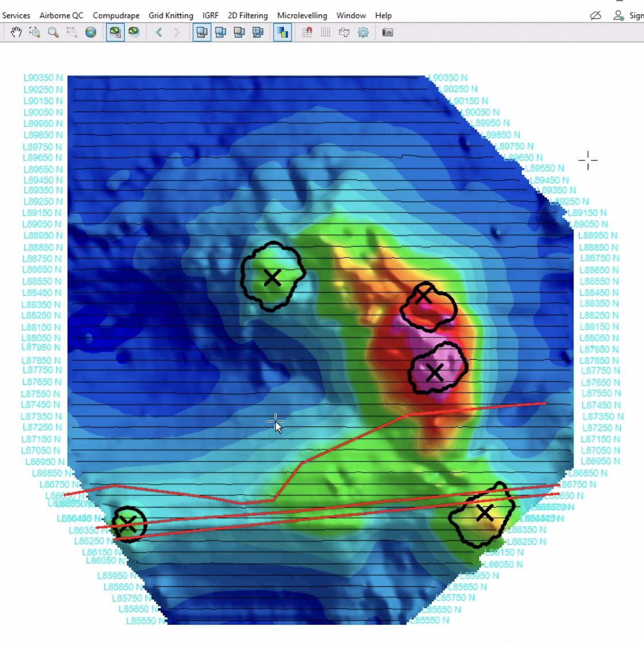The height and width of the screenshot is (646, 644).
Task: Click the second overlapping windows layout icon
Action: point(221,32)
